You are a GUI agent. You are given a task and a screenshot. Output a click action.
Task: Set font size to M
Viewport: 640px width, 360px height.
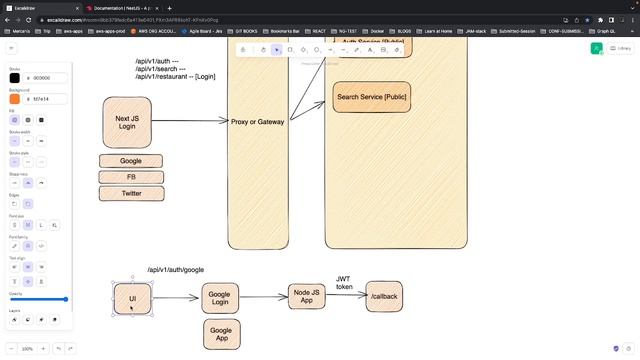28,225
